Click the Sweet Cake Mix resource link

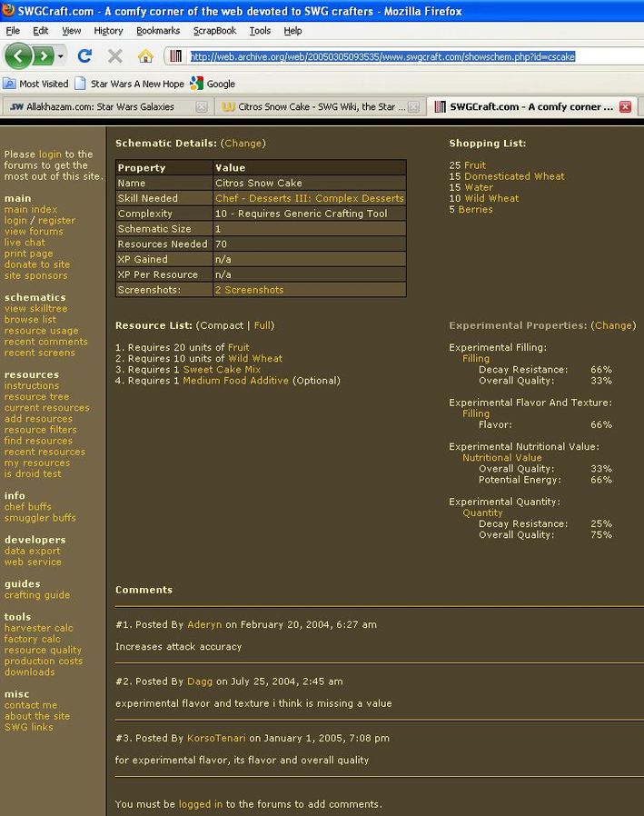click(x=222, y=370)
